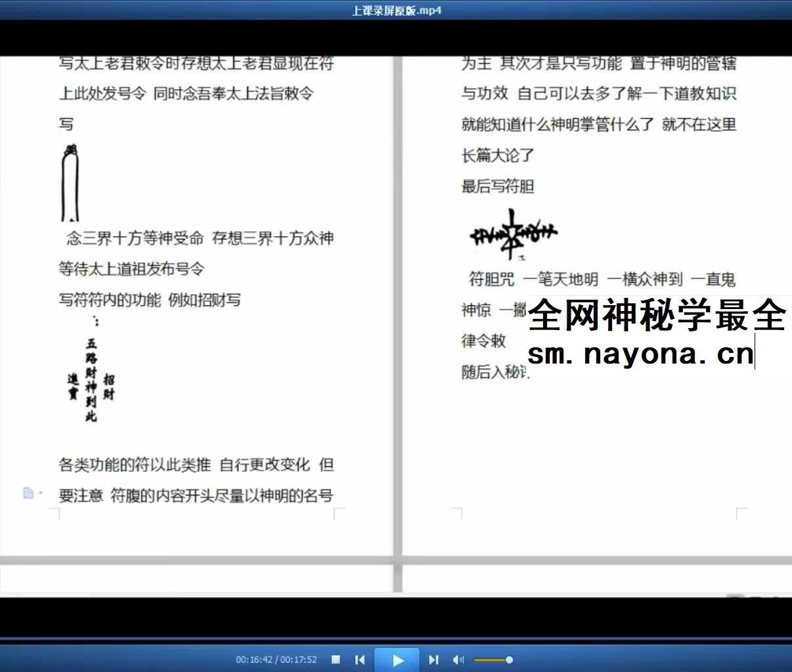Click the 符胆 talisman scribble image
The width and height of the screenshot is (792, 672).
[513, 234]
